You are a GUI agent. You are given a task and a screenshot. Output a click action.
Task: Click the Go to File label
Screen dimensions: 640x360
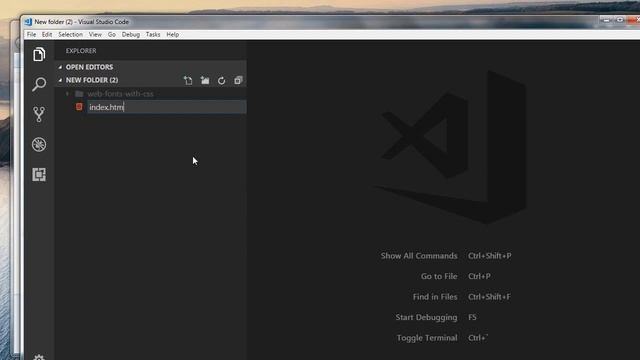(439, 276)
